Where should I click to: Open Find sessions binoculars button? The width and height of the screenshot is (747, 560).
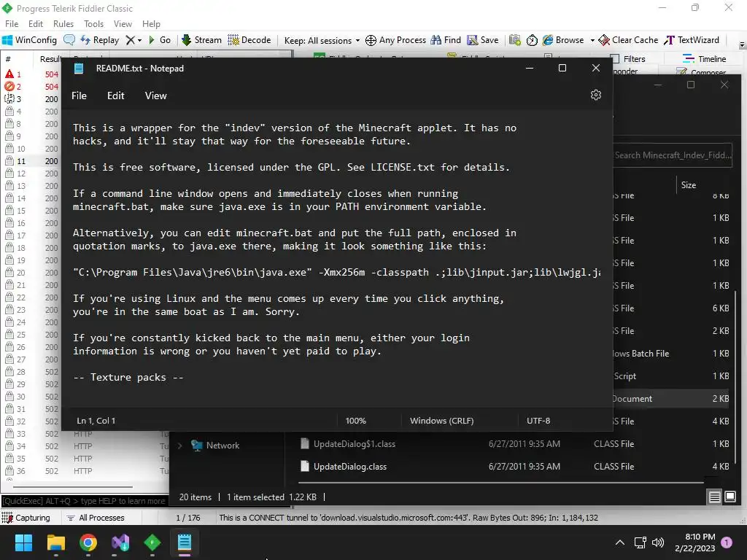click(446, 40)
